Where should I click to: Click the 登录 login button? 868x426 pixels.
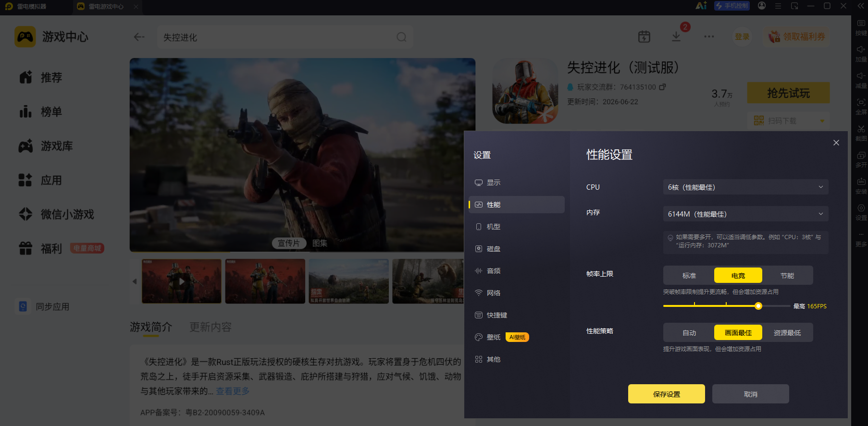pos(742,37)
